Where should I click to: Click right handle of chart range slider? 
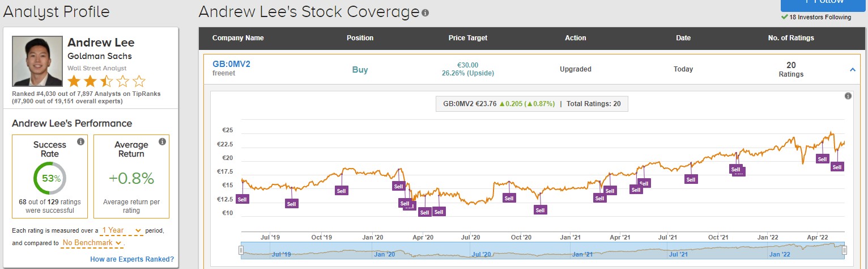tap(844, 250)
